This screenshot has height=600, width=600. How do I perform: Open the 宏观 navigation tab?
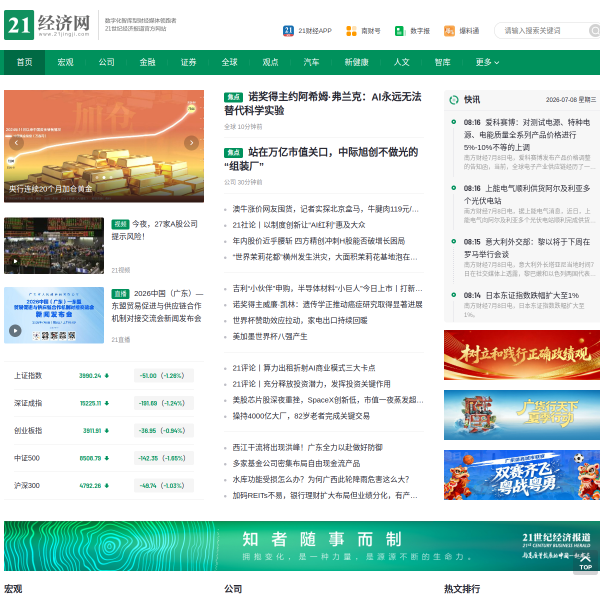point(65,62)
